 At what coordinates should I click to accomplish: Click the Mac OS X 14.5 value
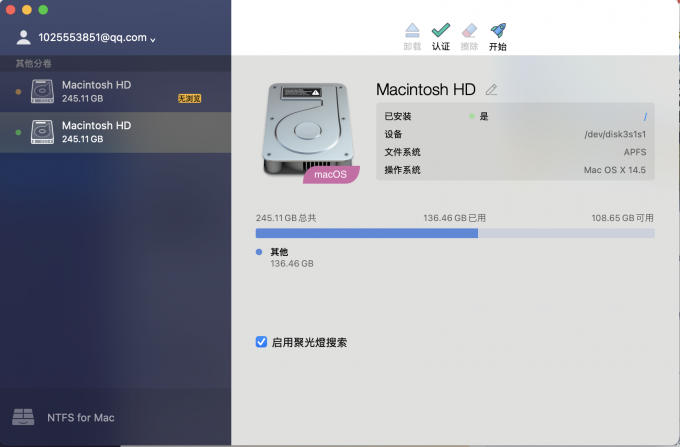pyautogui.click(x=615, y=170)
